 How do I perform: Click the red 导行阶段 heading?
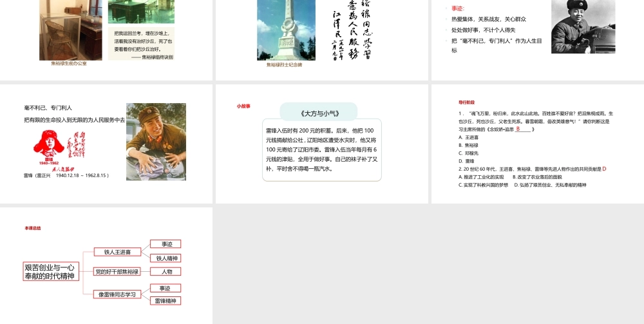pos(466,102)
